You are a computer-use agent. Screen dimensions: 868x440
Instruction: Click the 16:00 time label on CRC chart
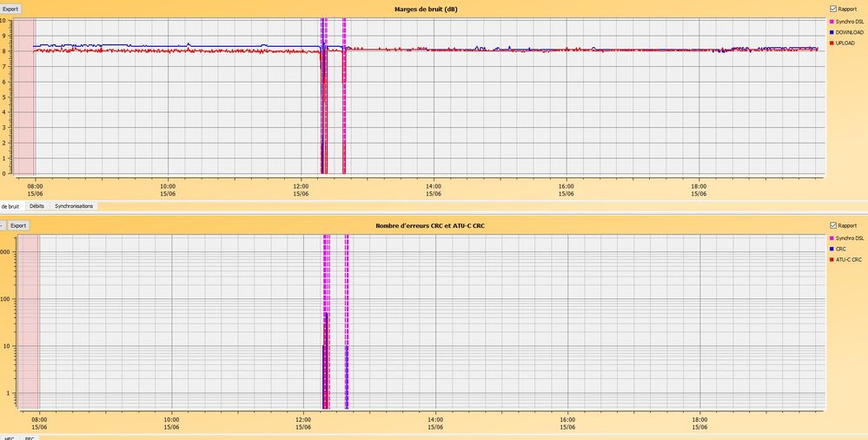point(567,422)
